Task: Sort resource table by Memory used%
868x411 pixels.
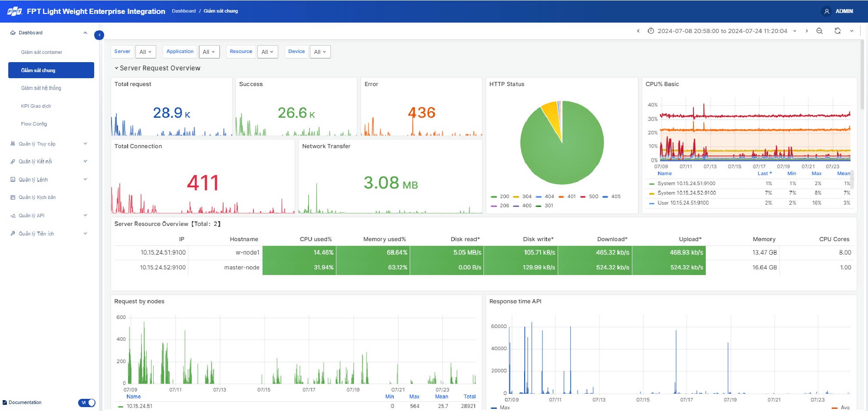Action: pyautogui.click(x=385, y=239)
